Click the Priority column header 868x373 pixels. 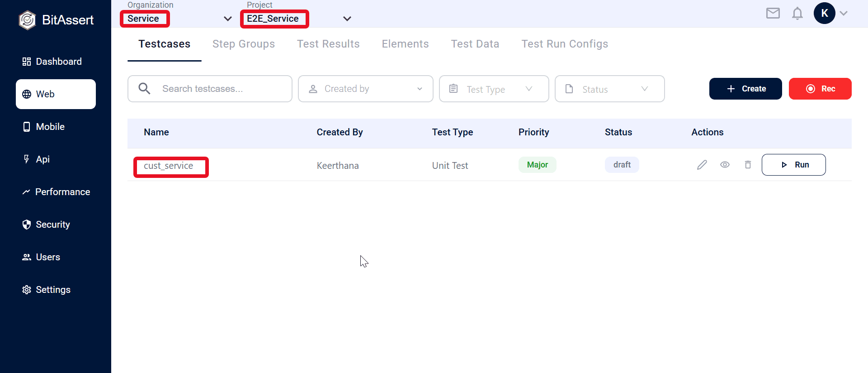(x=534, y=132)
